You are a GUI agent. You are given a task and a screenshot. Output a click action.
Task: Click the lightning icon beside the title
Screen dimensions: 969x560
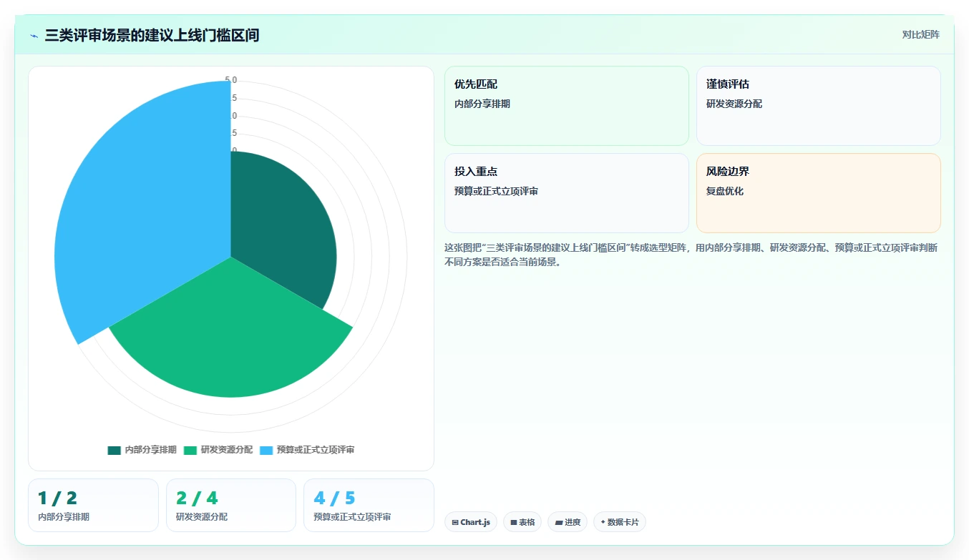[34, 36]
